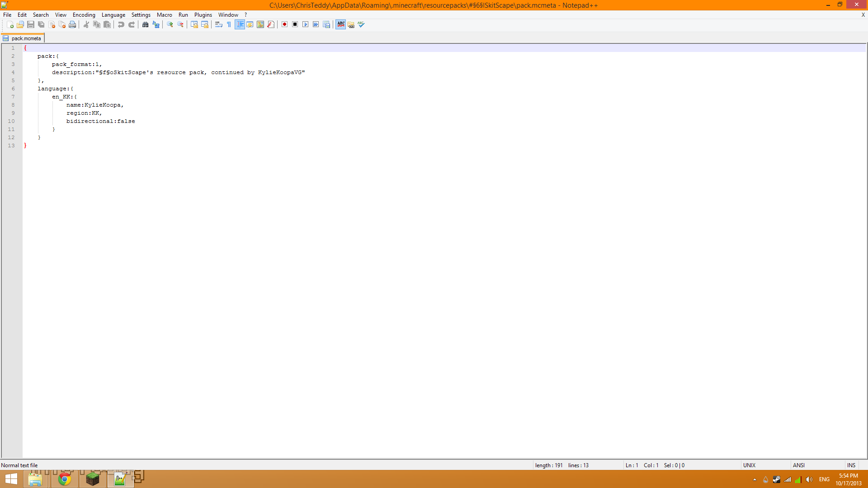
Task: Click the Print icon in toolbar
Action: 72,24
